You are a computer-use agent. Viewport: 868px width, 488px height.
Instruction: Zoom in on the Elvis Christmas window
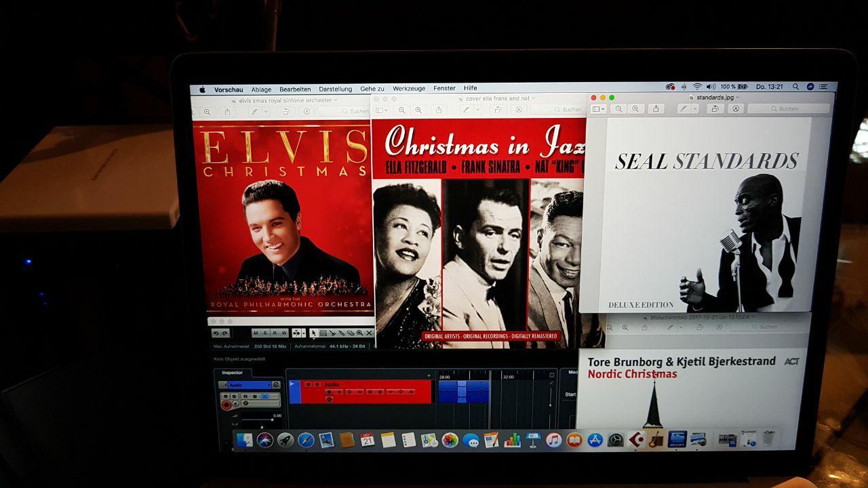(x=208, y=112)
